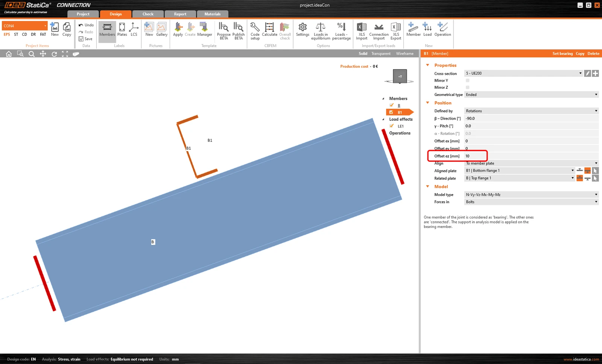Toggle the LE1 load effect checkbox

click(392, 126)
